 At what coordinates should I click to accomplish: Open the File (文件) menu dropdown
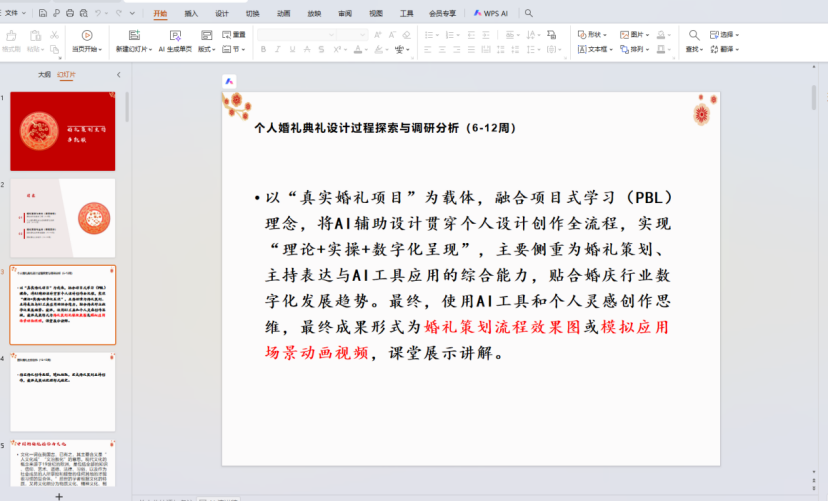(x=17, y=14)
